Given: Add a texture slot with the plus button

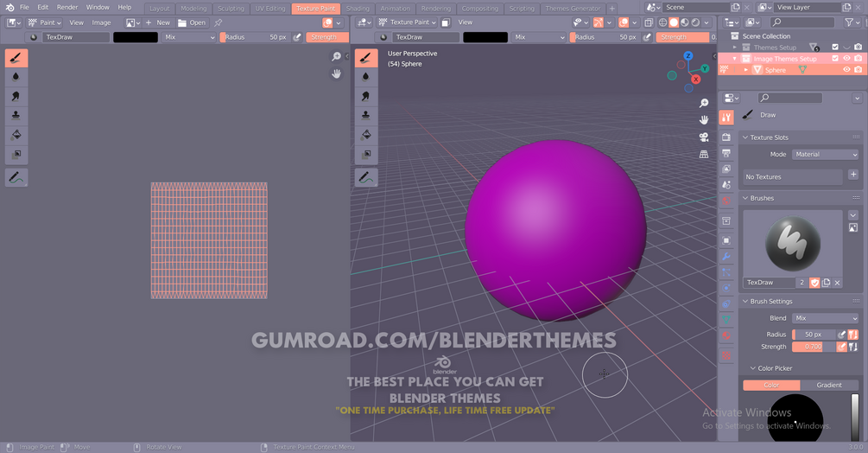Looking at the screenshot, I should click(x=853, y=175).
